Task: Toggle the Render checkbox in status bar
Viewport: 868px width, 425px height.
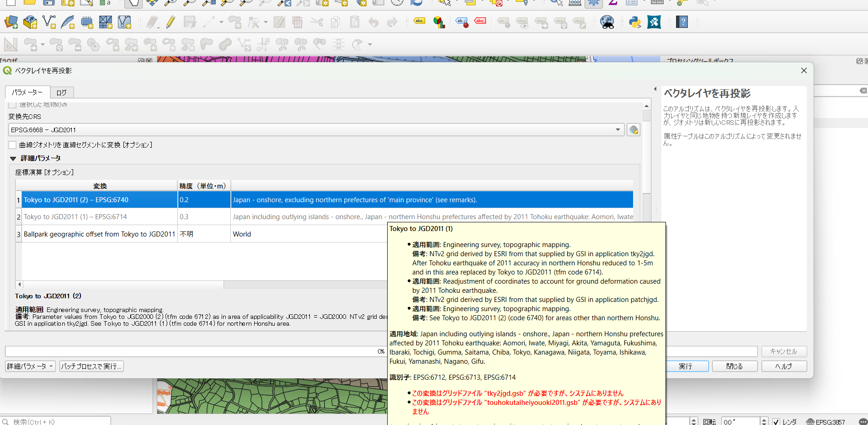Action: [x=776, y=422]
